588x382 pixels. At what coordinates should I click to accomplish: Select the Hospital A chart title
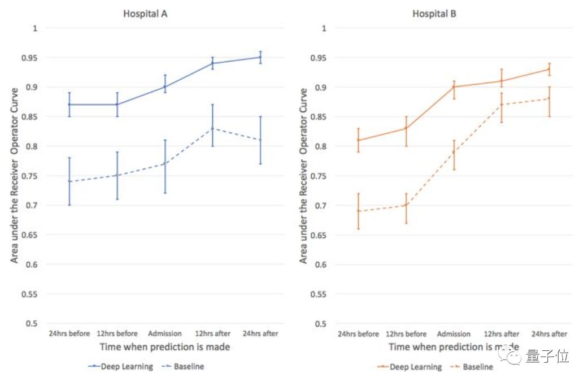(x=145, y=14)
